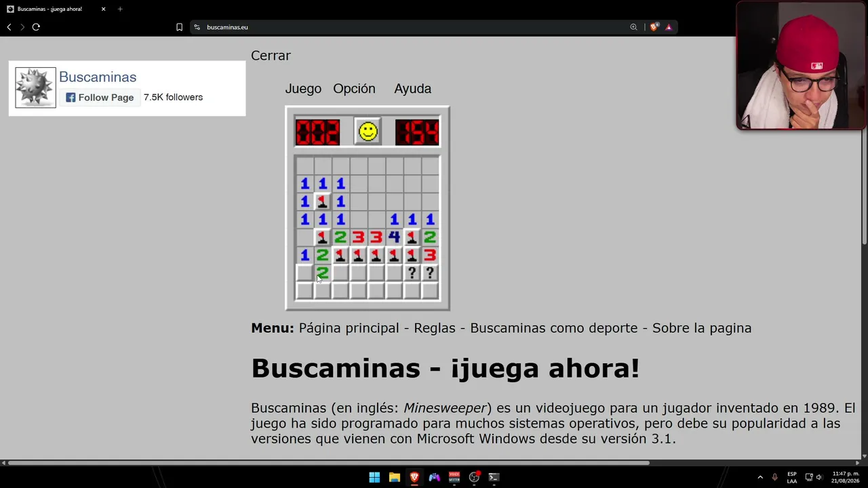Click the 7.5K followers text
The width and height of the screenshot is (868, 488).
tap(173, 98)
